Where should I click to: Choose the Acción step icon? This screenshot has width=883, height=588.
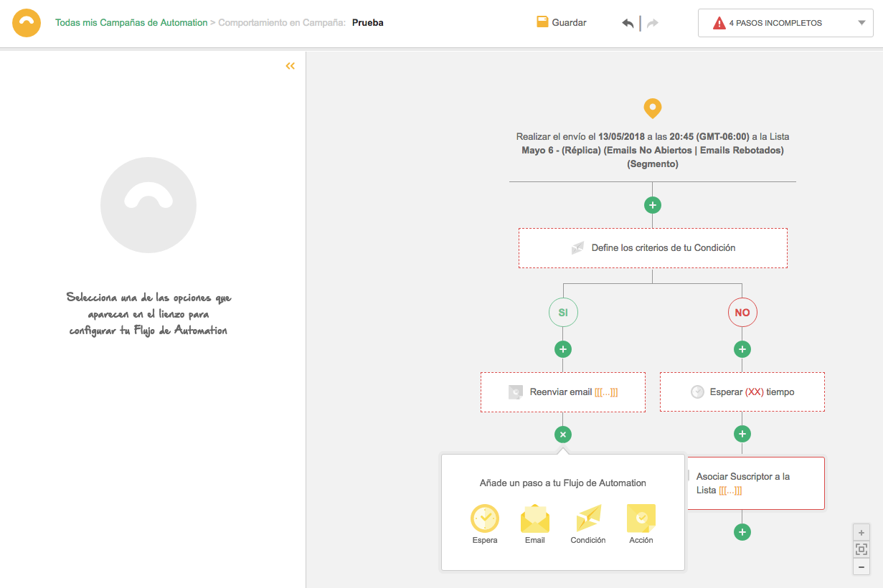[641, 518]
